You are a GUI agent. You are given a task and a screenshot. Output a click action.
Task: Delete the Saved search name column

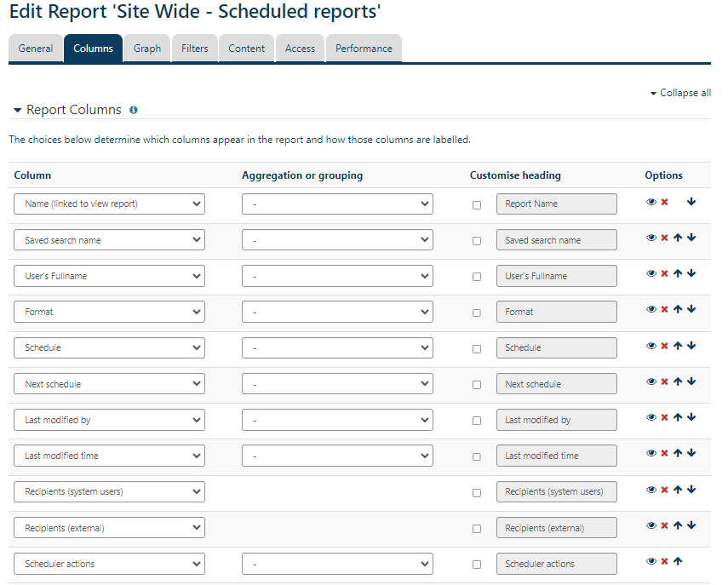(664, 238)
